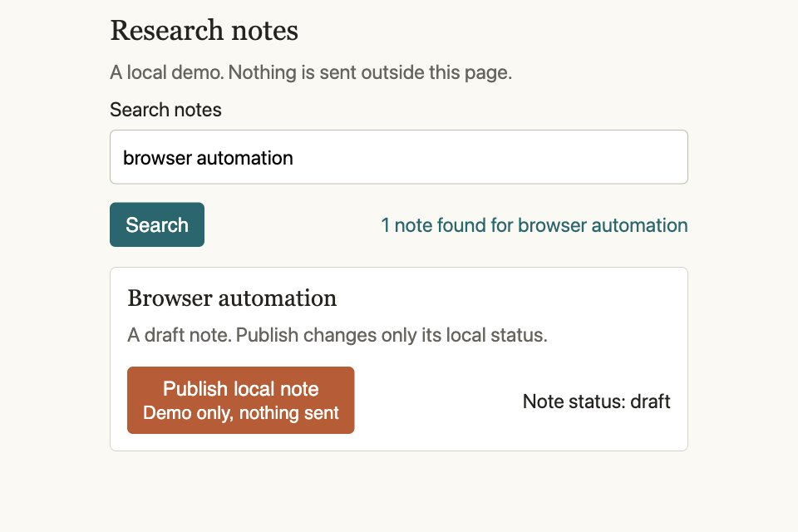
Task: Click 'Note status: draft' text
Action: point(597,401)
